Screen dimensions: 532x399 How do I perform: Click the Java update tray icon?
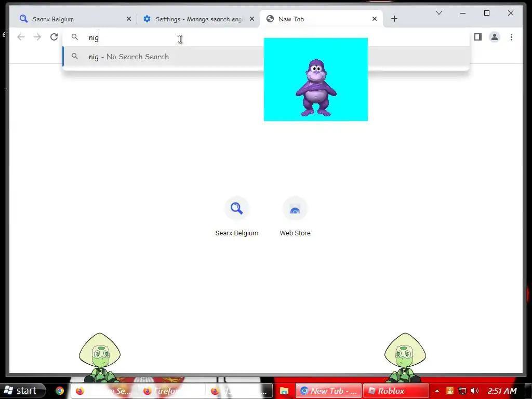(x=449, y=391)
